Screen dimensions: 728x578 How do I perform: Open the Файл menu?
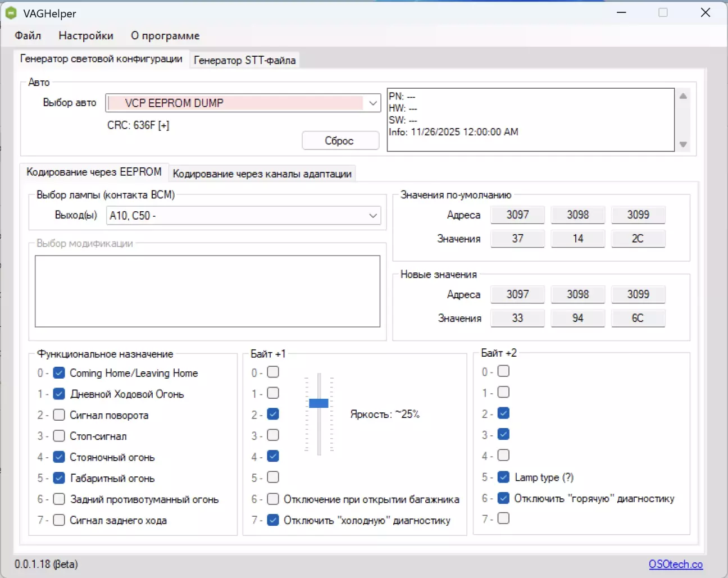tap(28, 36)
